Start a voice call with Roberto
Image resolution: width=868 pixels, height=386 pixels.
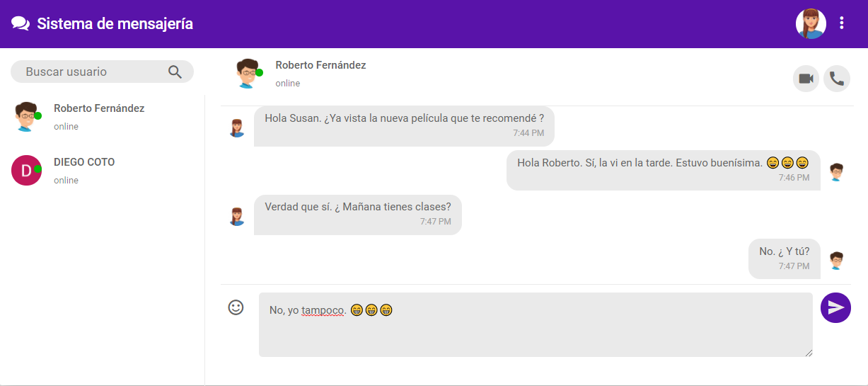(837, 79)
